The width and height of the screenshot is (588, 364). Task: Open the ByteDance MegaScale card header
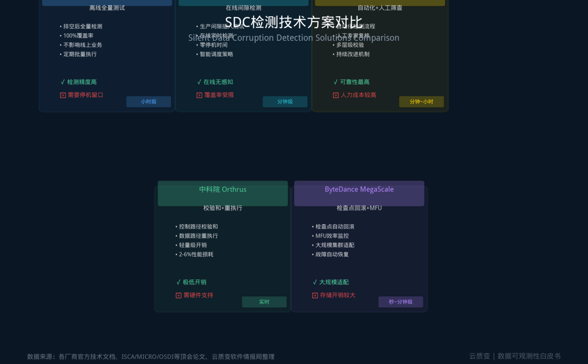[359, 193]
